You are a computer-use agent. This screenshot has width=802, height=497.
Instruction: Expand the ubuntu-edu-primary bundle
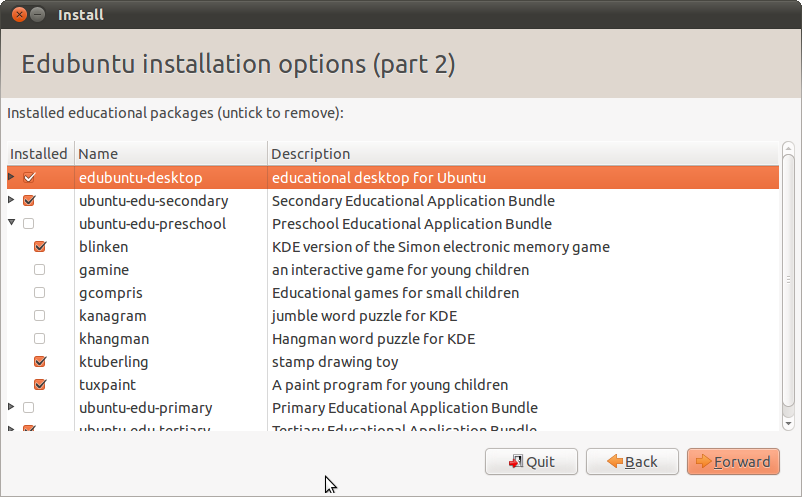(11, 406)
